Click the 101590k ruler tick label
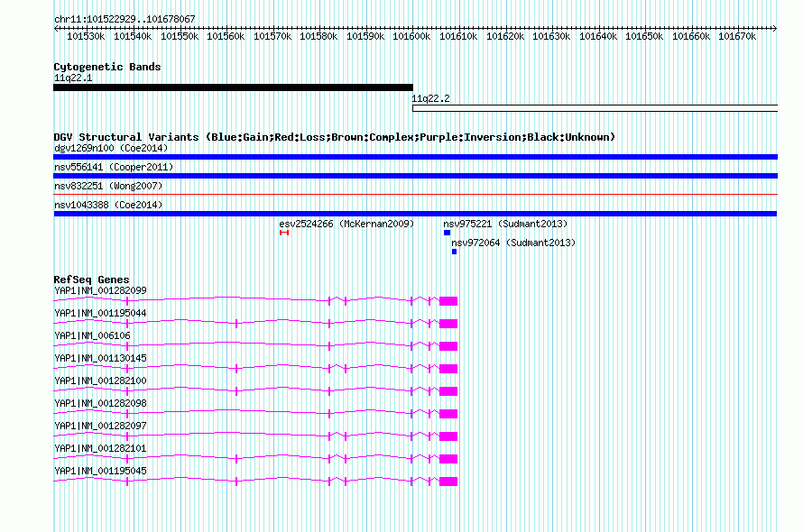This screenshot has height=532, width=803. click(365, 36)
